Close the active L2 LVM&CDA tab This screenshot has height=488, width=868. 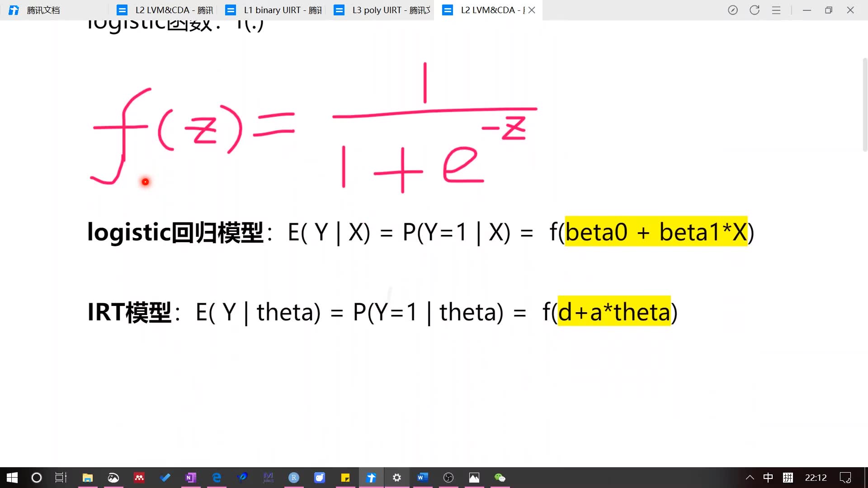532,10
